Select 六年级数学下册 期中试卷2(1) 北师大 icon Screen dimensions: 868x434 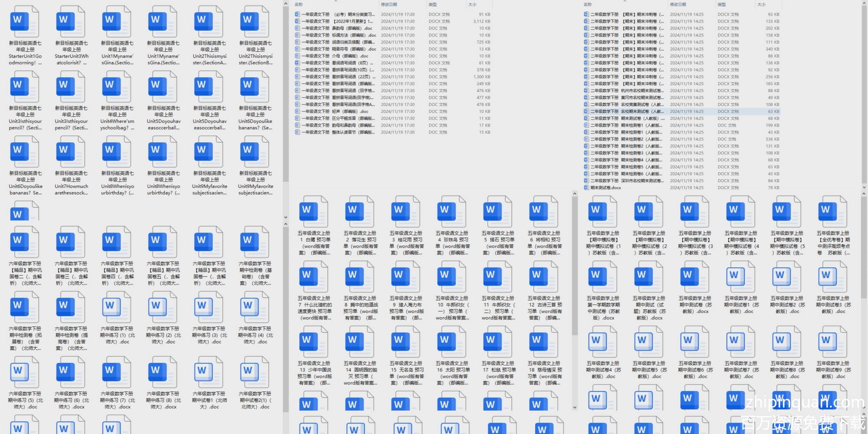[255, 372]
